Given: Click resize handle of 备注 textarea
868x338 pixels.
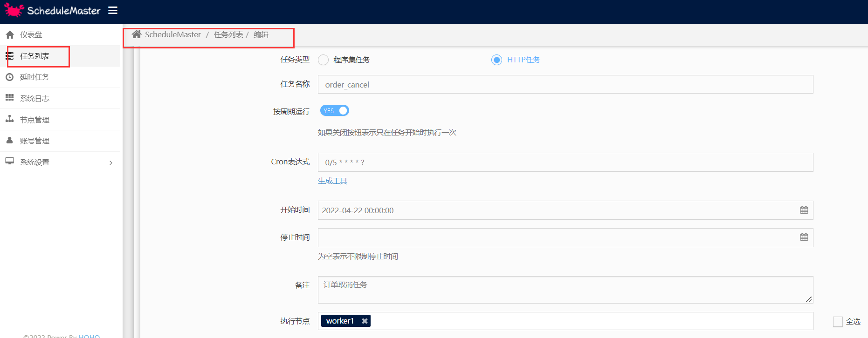Looking at the screenshot, I should click(809, 299).
